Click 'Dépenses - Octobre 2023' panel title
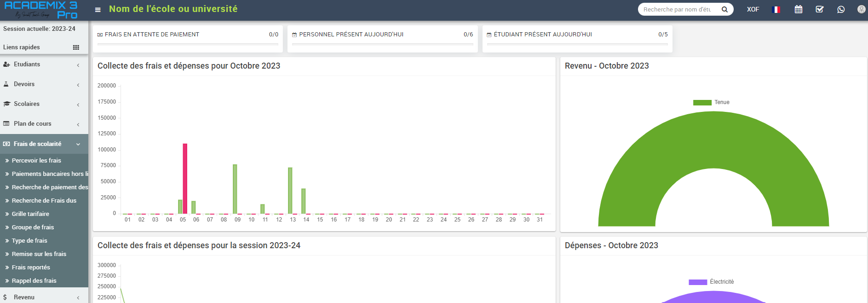 tap(611, 245)
